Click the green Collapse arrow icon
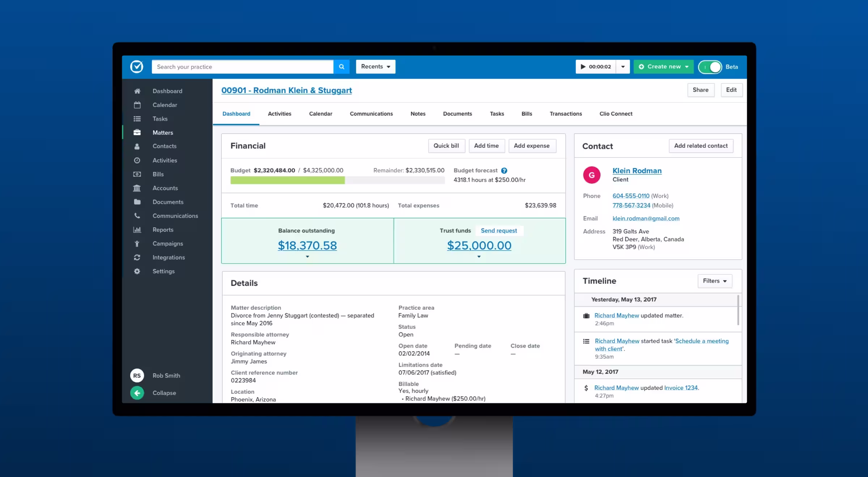The width and height of the screenshot is (868, 477). (137, 393)
